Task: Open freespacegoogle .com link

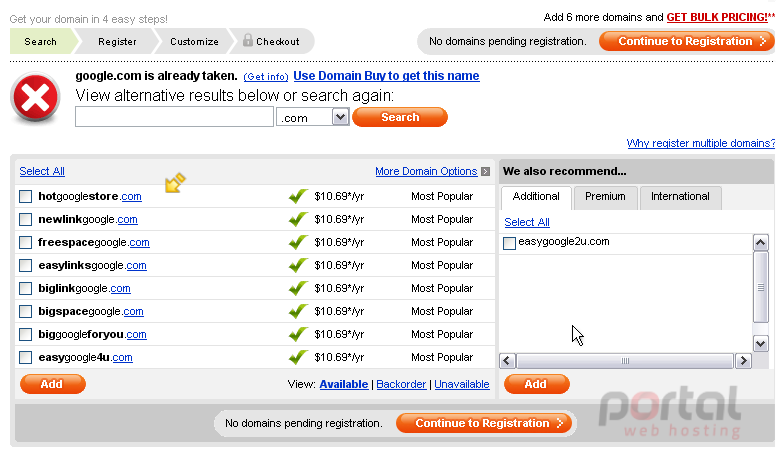Action: 139,243
